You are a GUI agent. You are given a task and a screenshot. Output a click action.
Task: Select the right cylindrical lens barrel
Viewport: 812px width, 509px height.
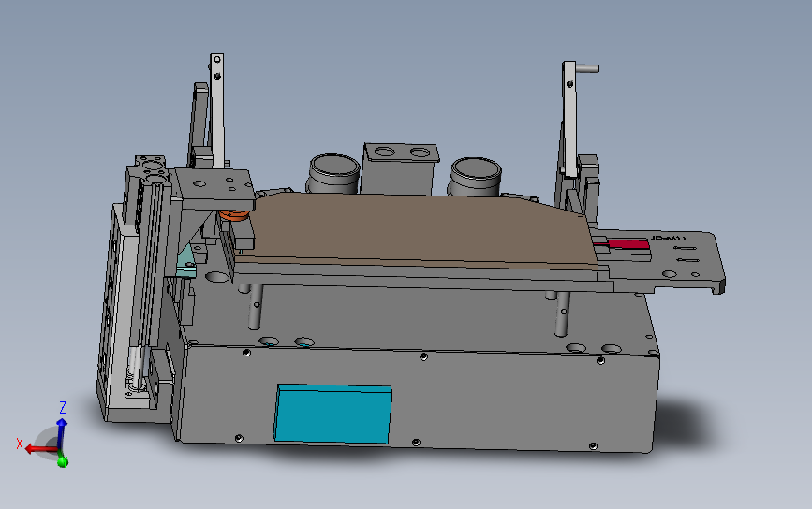475,178
